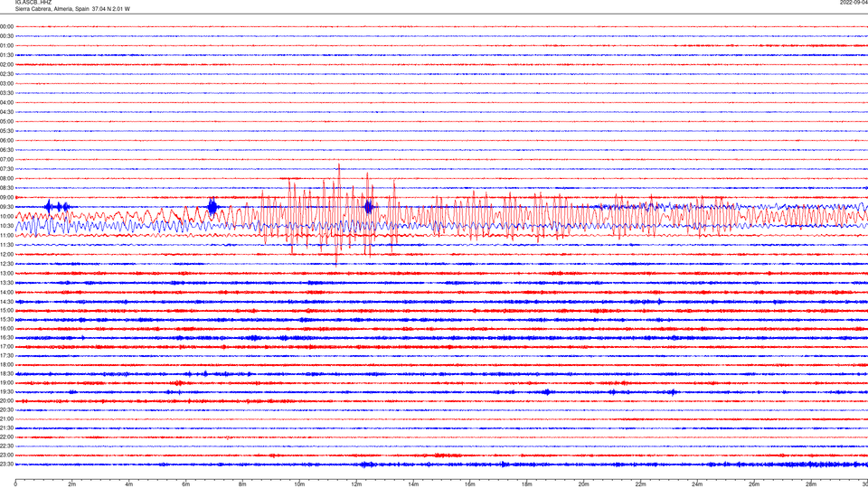
Task: Select the 01:30 row label
Action: pyautogui.click(x=6, y=55)
